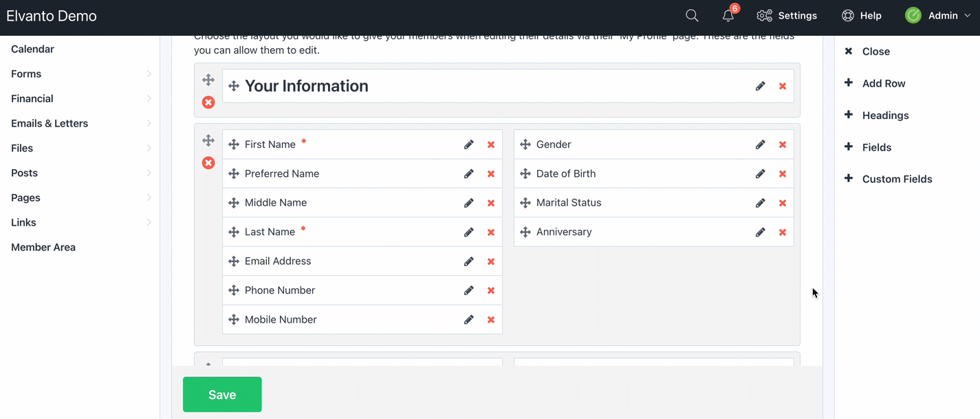
Task: Expand the Financial sidebar section
Action: 80,98
